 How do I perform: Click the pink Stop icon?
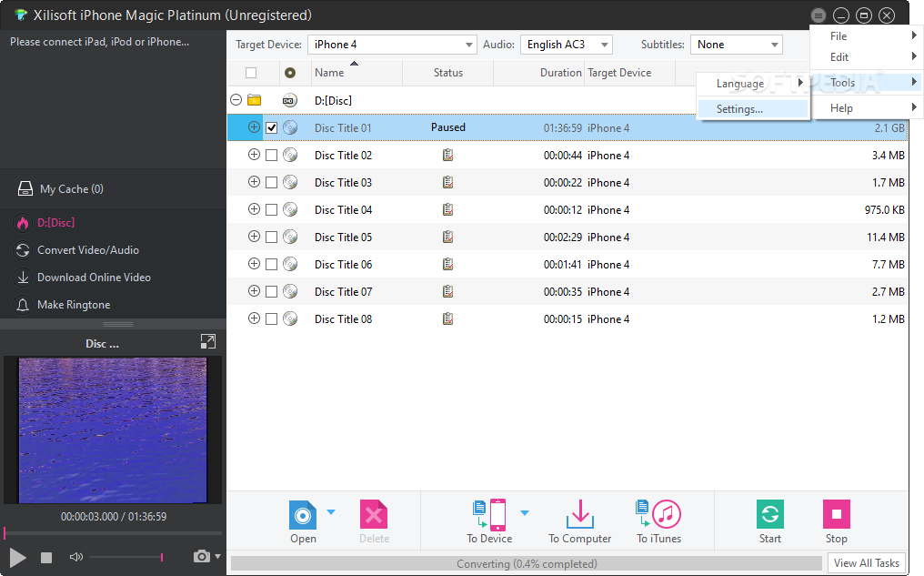(x=836, y=514)
